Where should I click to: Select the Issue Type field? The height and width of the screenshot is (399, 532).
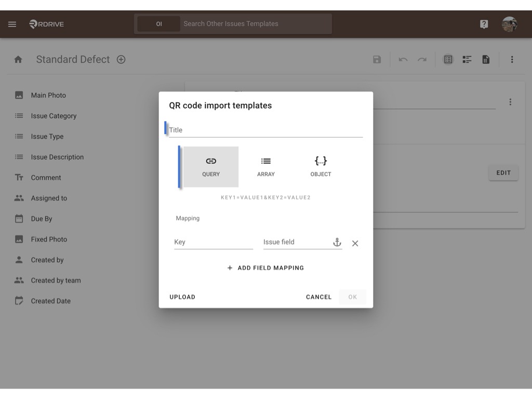click(x=39, y=137)
